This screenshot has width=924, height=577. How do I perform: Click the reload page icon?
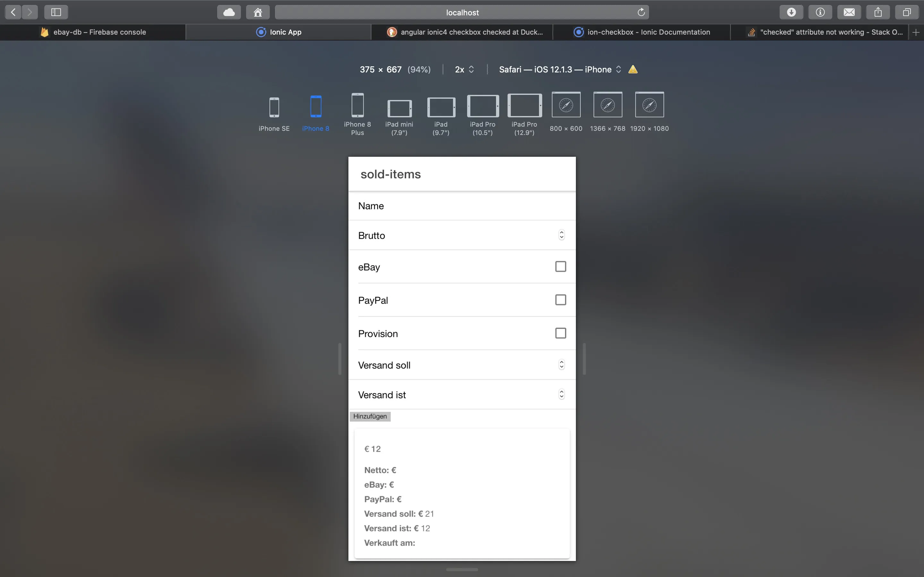click(641, 12)
